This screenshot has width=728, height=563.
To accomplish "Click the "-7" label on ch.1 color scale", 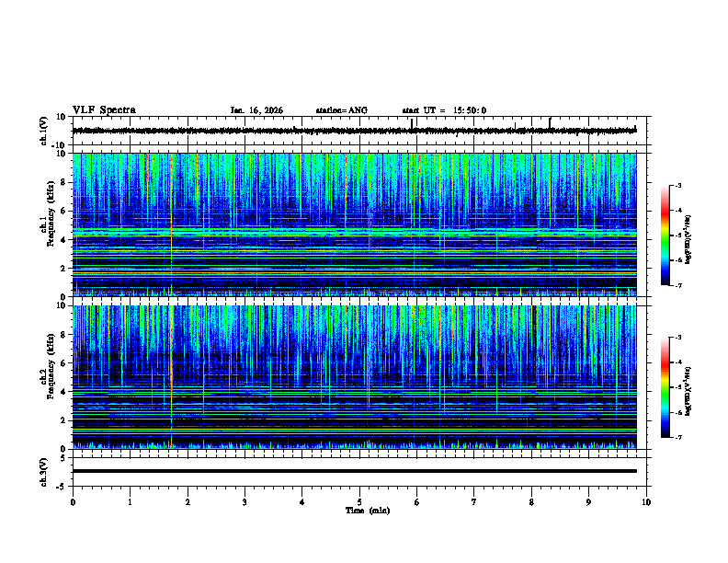I will click(x=677, y=285).
